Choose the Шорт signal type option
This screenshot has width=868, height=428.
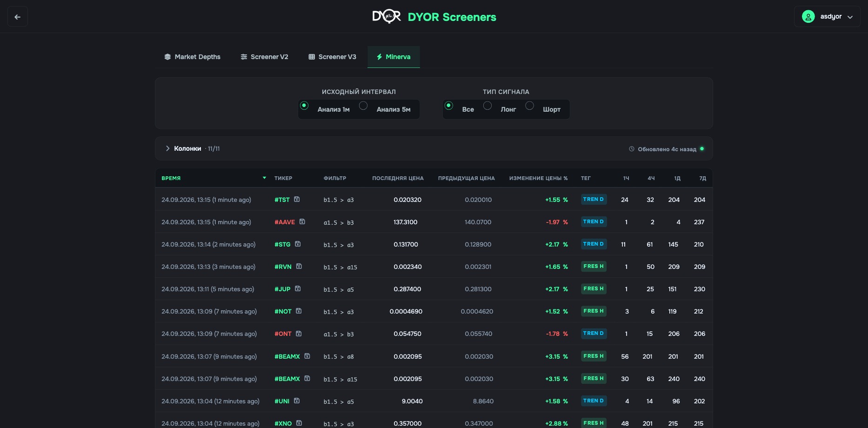pyautogui.click(x=529, y=106)
